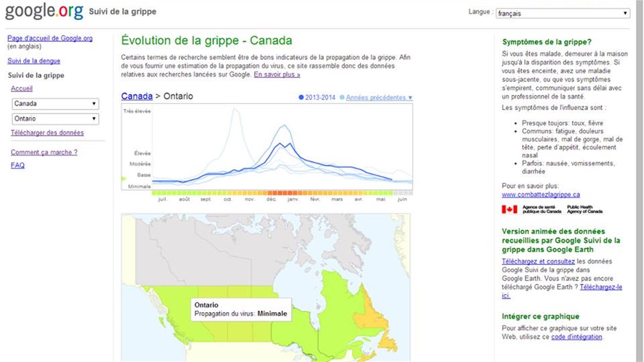This screenshot has height=362, width=644.
Task: Open Comment ça marche ?
Action: pyautogui.click(x=44, y=152)
